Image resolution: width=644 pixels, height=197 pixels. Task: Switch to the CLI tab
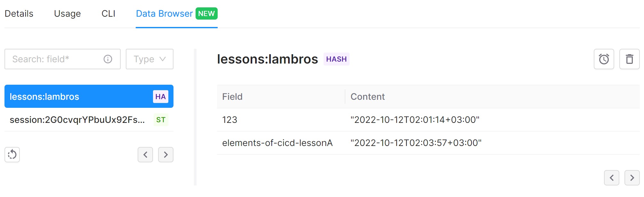click(108, 14)
